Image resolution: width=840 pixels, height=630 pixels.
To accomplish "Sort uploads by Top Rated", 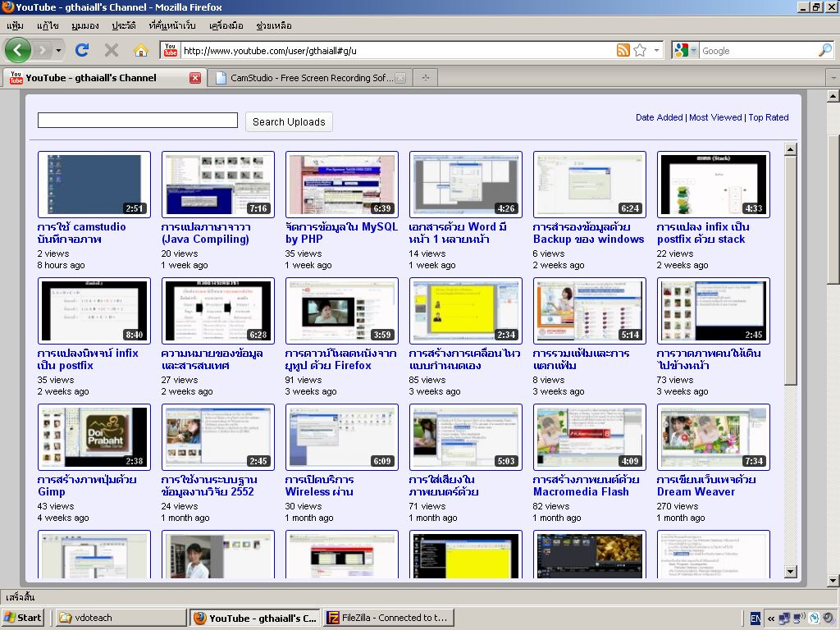I will (x=768, y=117).
